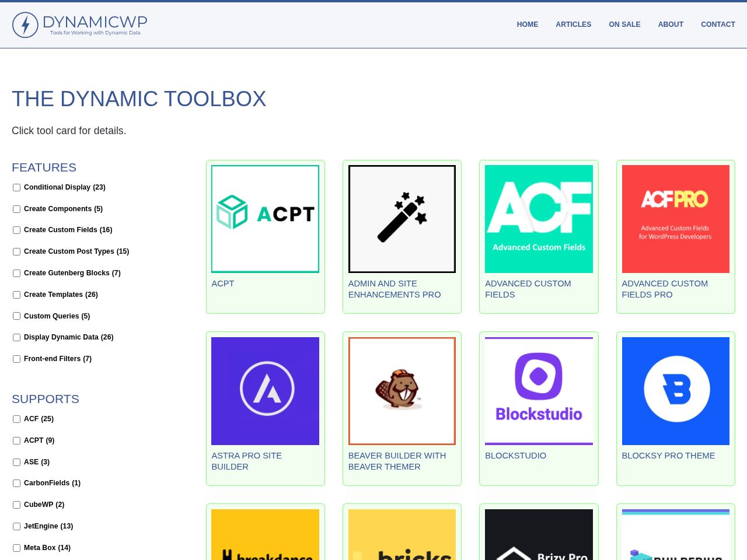Image resolution: width=747 pixels, height=560 pixels.
Task: Enable the ACPT supports checkbox
Action: [16, 440]
